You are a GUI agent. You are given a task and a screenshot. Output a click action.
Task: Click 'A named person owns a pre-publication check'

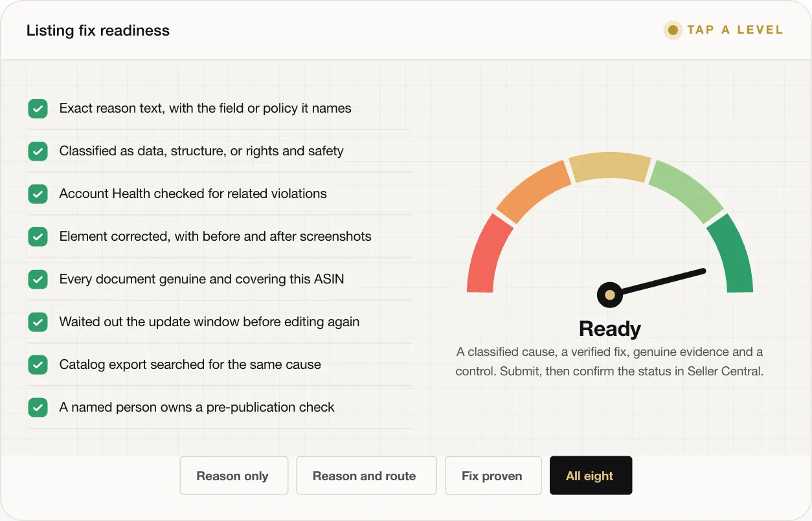197,407
